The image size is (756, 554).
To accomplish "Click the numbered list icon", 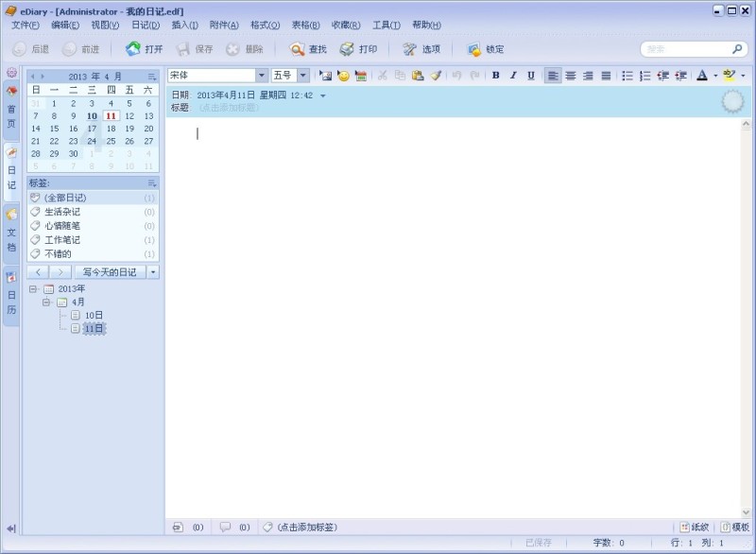I will pyautogui.click(x=644, y=76).
